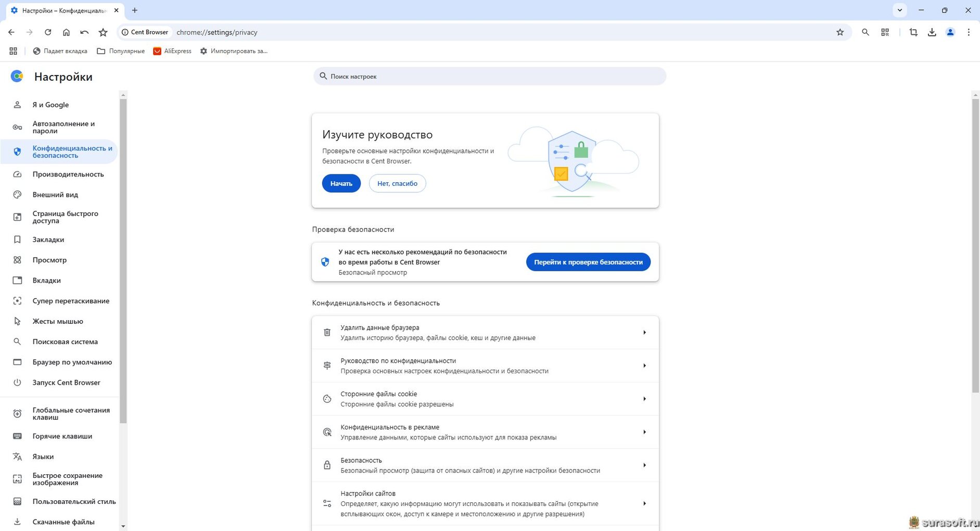Click the Forward navigation arrow
The width and height of the screenshot is (980, 531).
(30, 32)
